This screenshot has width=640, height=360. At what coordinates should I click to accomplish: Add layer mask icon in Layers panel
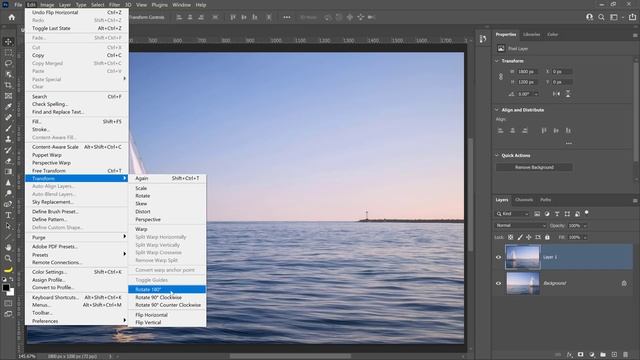(x=580, y=355)
